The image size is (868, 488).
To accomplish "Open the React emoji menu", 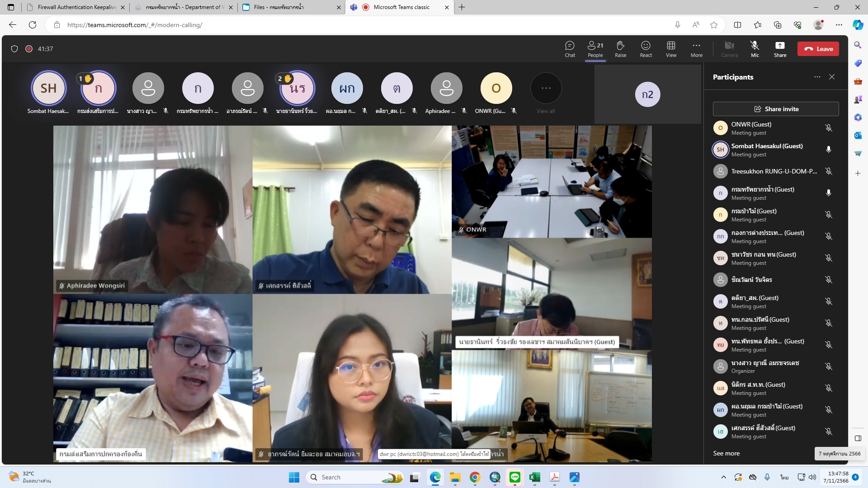I will [646, 48].
